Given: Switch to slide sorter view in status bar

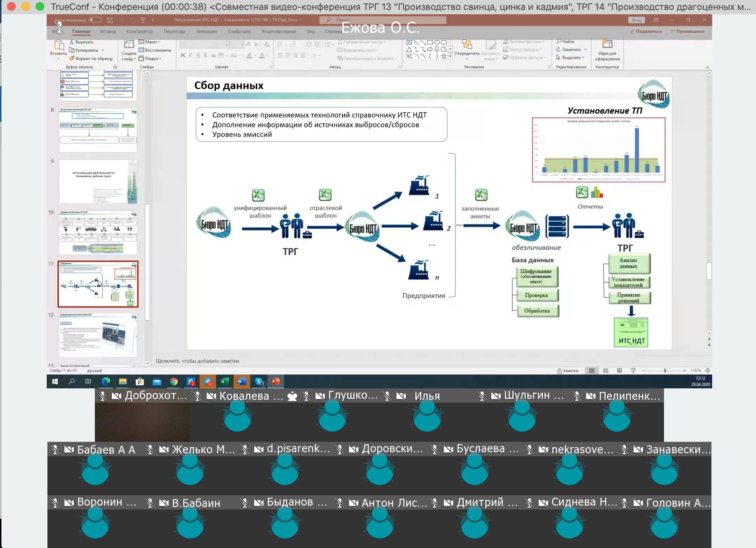Looking at the screenshot, I should [606, 371].
